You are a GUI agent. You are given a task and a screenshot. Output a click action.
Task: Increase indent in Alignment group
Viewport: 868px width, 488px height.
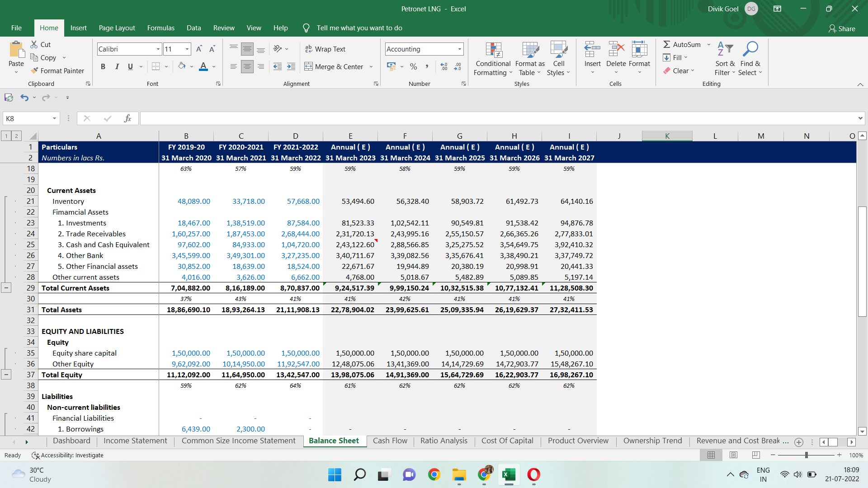(x=291, y=66)
